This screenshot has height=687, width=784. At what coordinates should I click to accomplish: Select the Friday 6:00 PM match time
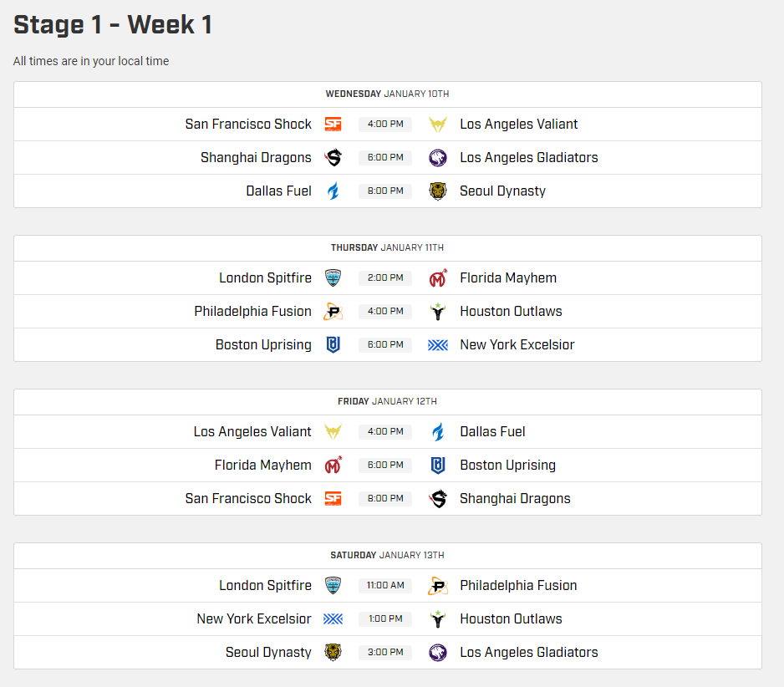pos(385,466)
